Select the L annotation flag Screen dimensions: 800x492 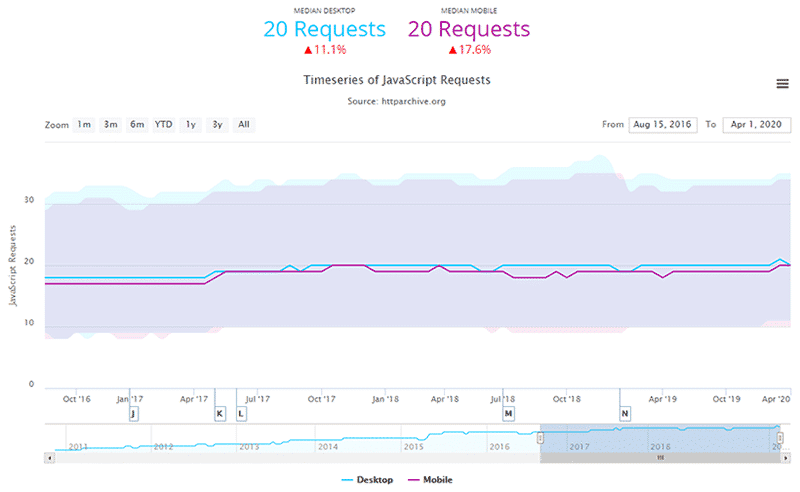[241, 413]
